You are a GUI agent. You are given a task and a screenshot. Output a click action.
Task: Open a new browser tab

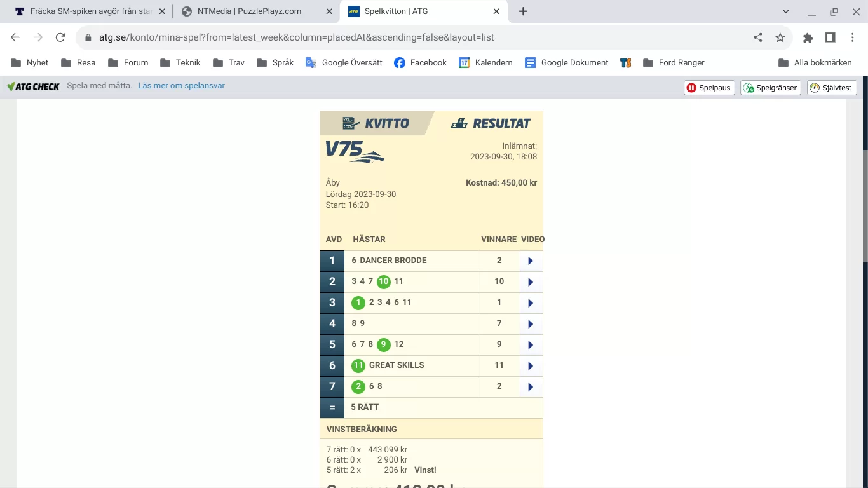523,11
